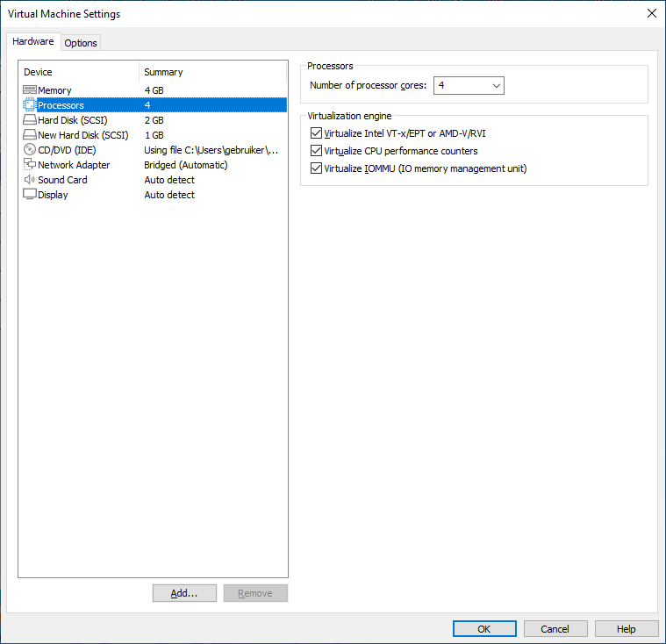
Task: Click the Add... button
Action: 184,593
